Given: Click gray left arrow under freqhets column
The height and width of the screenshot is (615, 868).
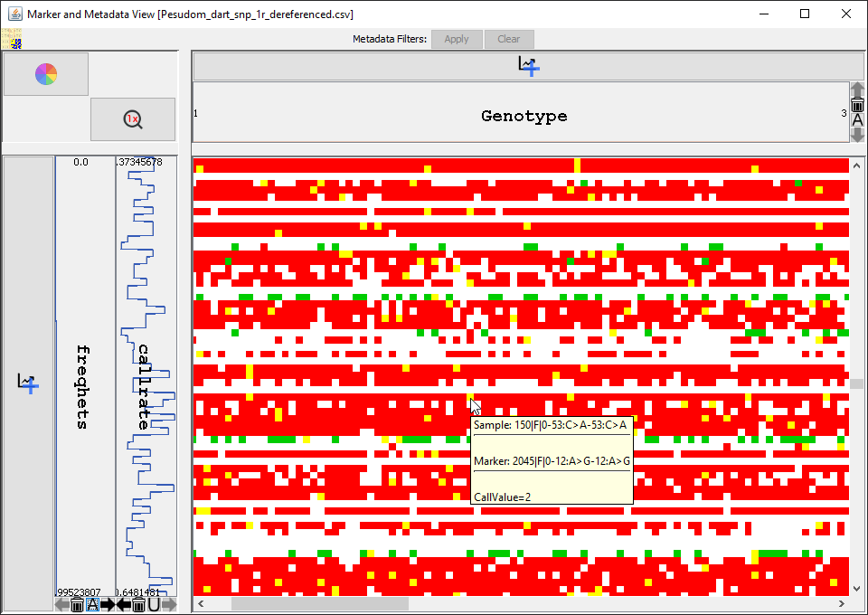Looking at the screenshot, I should click(x=62, y=604).
